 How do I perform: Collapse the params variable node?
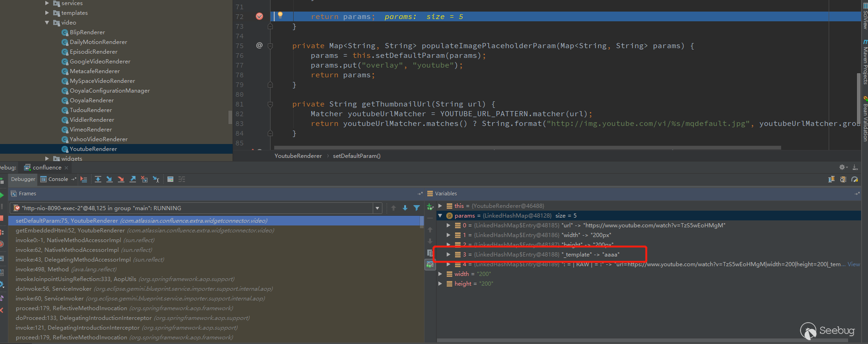(x=440, y=216)
